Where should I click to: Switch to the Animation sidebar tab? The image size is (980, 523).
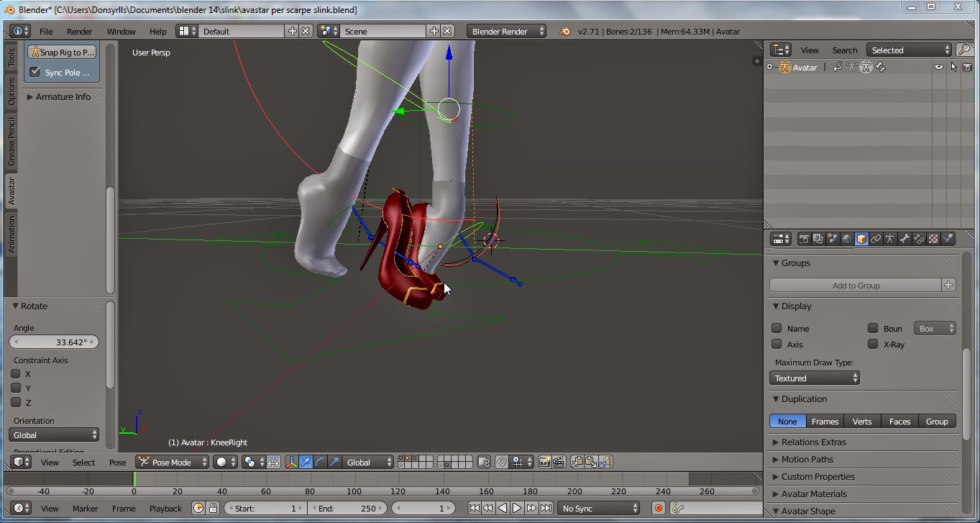coord(12,235)
